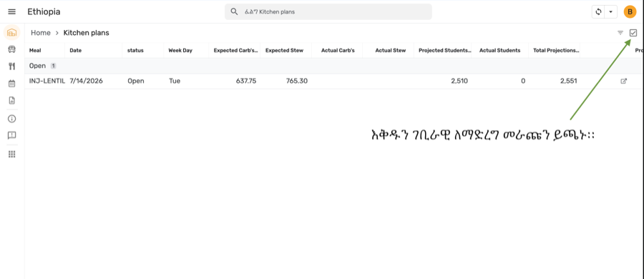
Task: Click the Open status cell in the row
Action: point(136,82)
